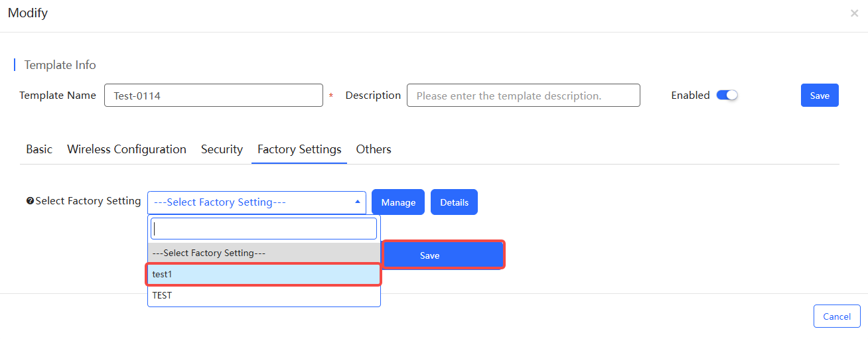Click the dropdown arrow of the factory setting selector
The image size is (868, 339).
(x=357, y=202)
